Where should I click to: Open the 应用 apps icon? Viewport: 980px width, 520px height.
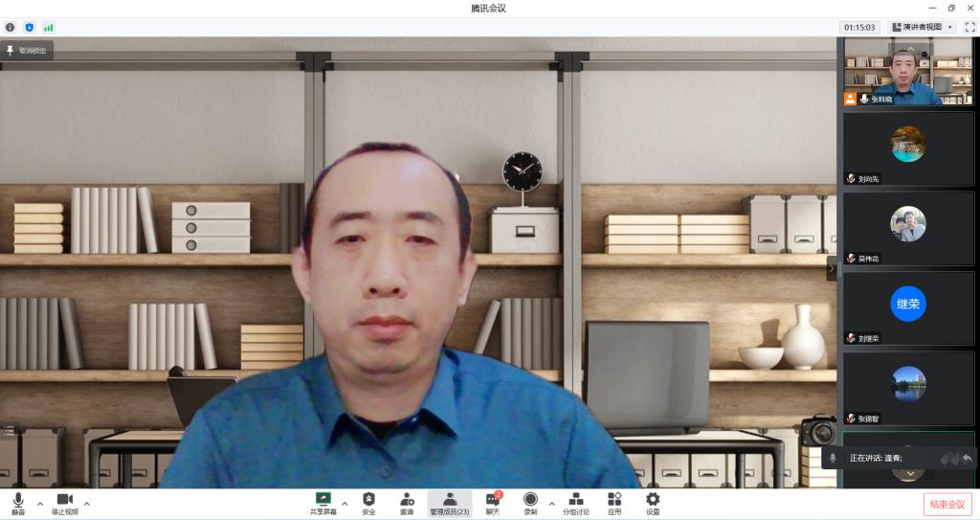point(614,502)
